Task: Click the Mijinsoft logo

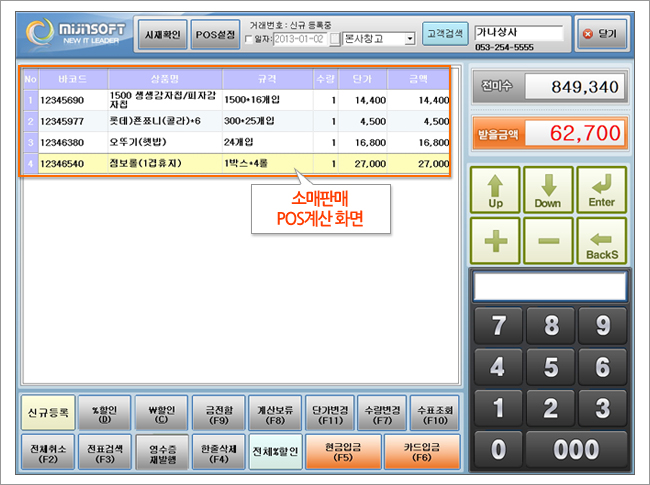Action: click(x=75, y=33)
